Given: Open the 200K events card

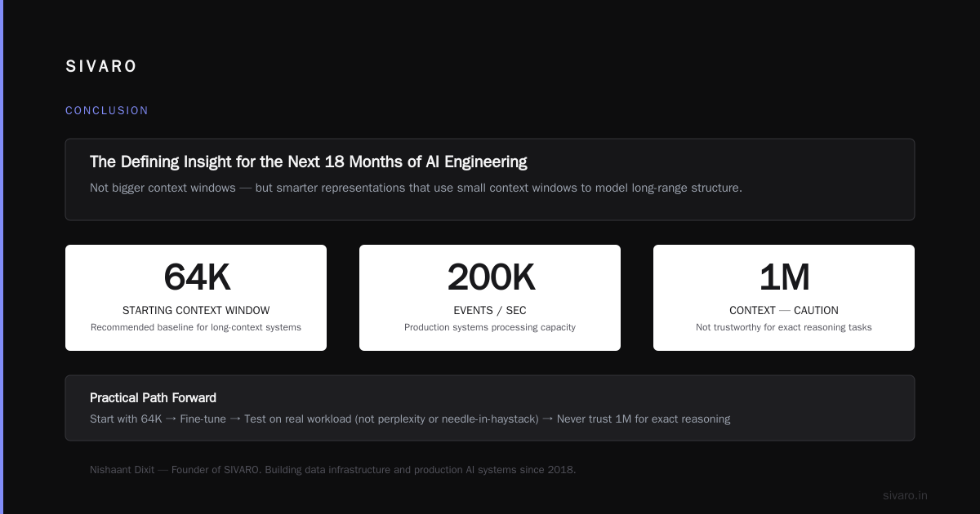Looking at the screenshot, I should 490,298.
